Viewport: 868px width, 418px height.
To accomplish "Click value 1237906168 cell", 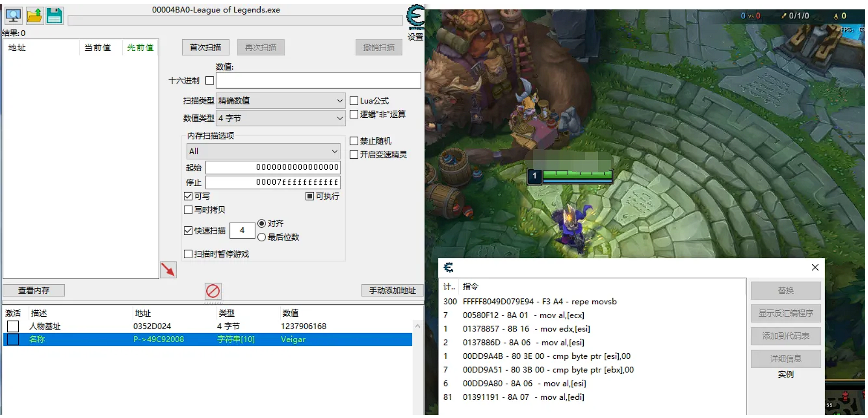I will [303, 326].
